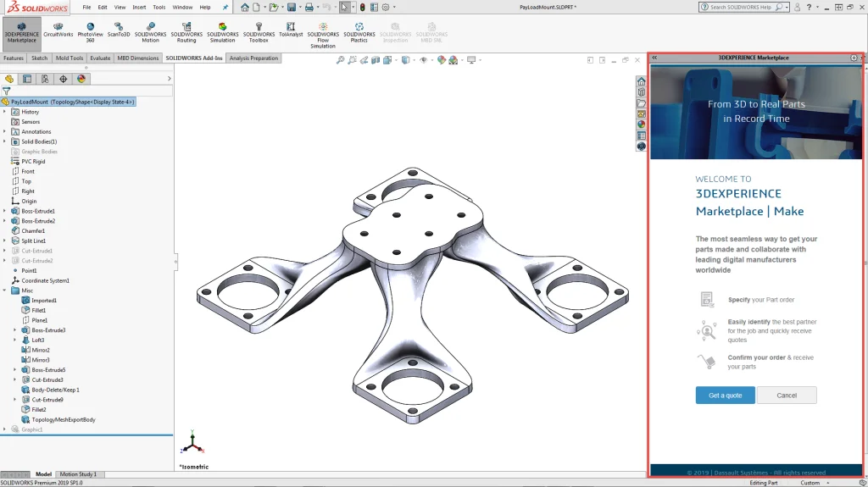This screenshot has width=868, height=487.
Task: Switch to PropertyManager tab
Action: point(27,79)
